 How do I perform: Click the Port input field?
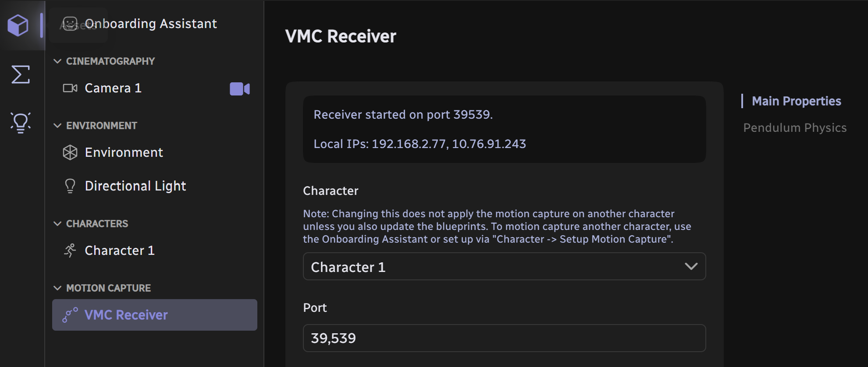tap(504, 338)
